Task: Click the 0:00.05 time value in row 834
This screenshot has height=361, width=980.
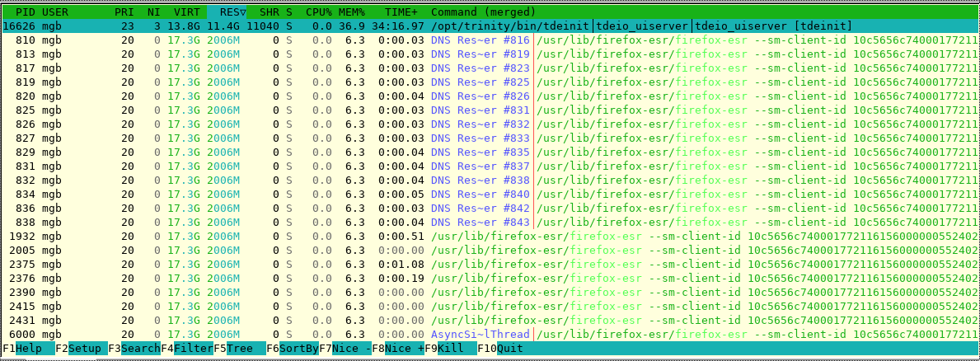Action: point(401,195)
